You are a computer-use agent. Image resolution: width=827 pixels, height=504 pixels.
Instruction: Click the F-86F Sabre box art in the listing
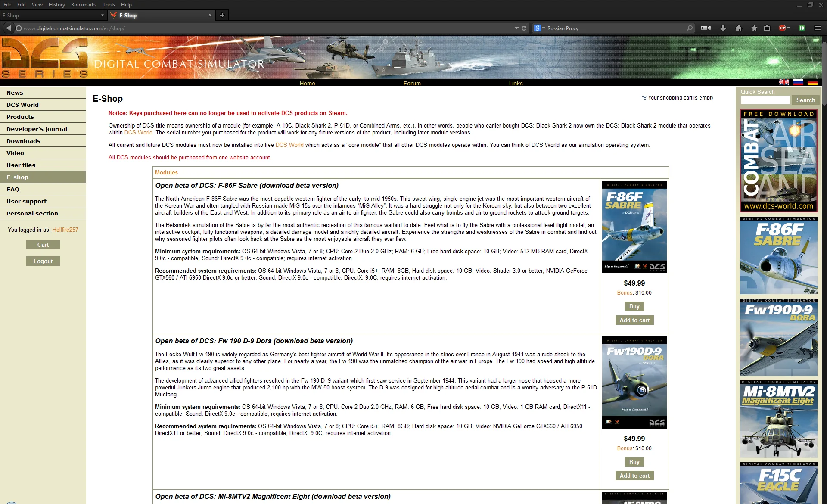[634, 227]
